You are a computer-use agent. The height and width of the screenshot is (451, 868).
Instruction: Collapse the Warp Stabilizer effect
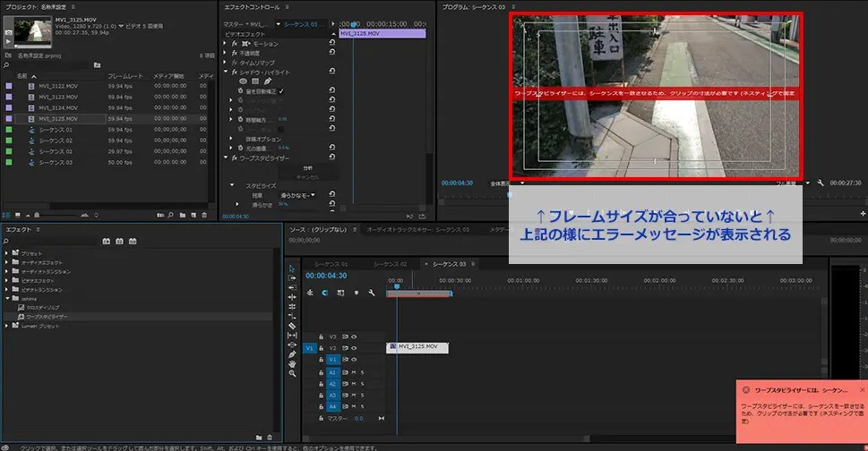(x=226, y=158)
